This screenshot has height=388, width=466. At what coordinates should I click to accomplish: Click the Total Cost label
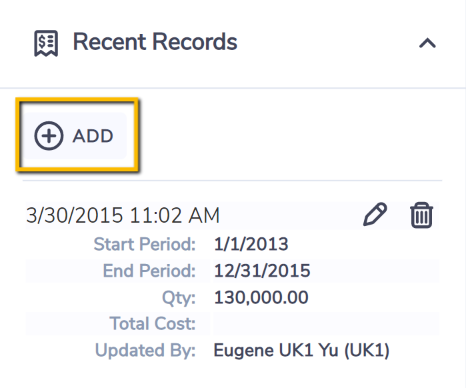tap(153, 324)
